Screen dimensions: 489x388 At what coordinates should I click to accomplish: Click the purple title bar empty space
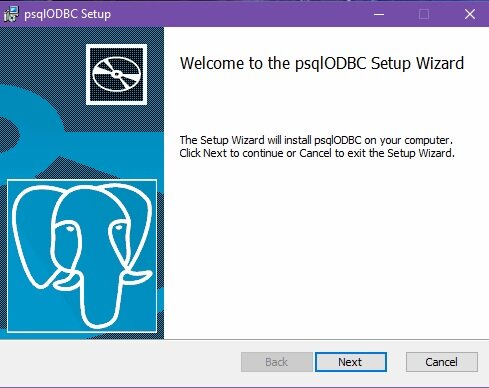[233, 14]
